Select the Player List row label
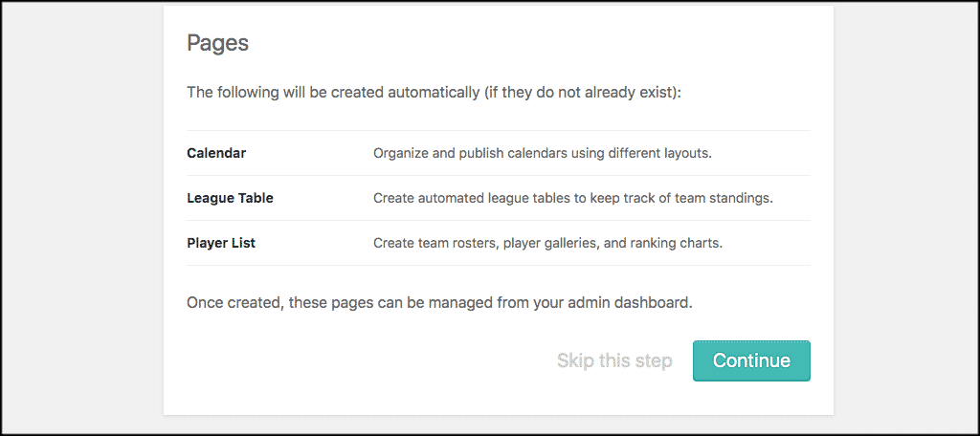The height and width of the screenshot is (436, 980). pyautogui.click(x=221, y=243)
